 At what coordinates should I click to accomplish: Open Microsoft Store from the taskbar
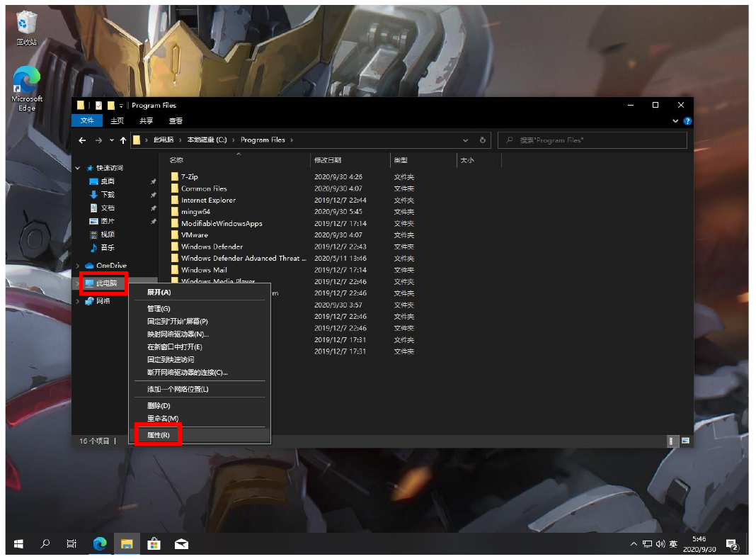(154, 543)
